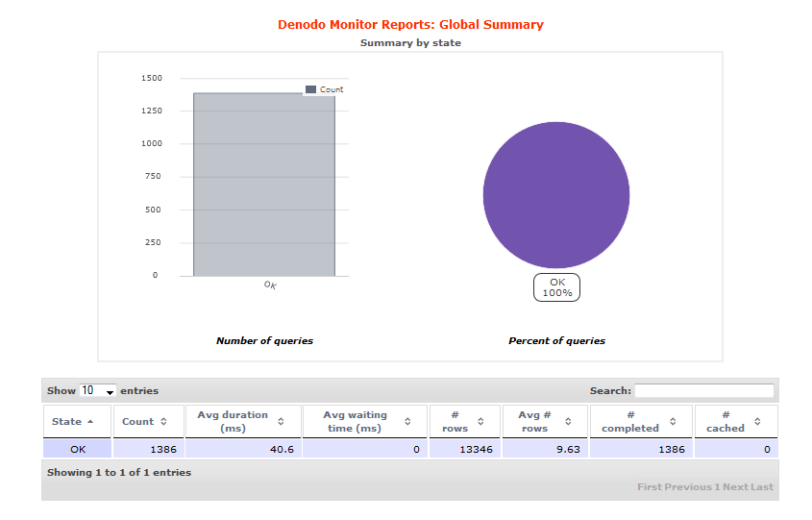The height and width of the screenshot is (520, 812).
Task: Click the 1500 y-axis label
Action: [x=152, y=78]
